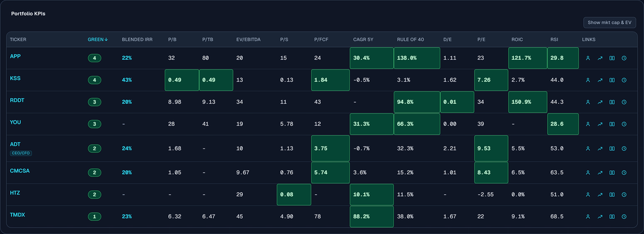Click Show mkt cap & EV button
Screen dimensions: 644x234
point(609,23)
